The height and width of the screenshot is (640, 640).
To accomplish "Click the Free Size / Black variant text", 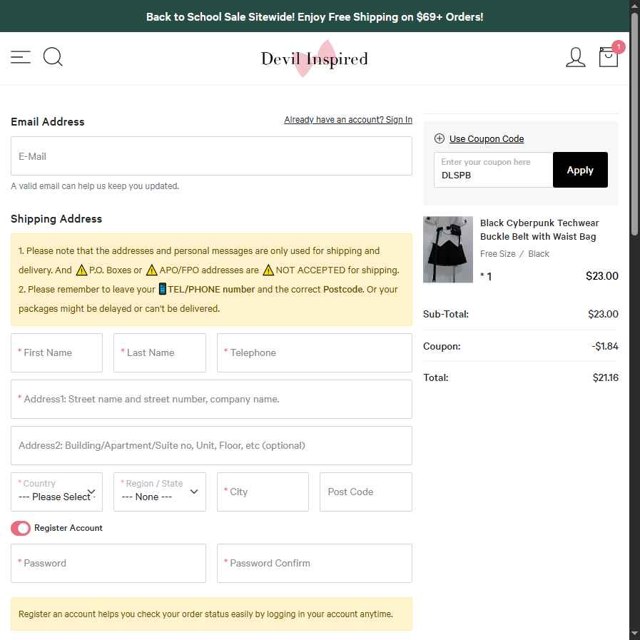I will coord(514,254).
